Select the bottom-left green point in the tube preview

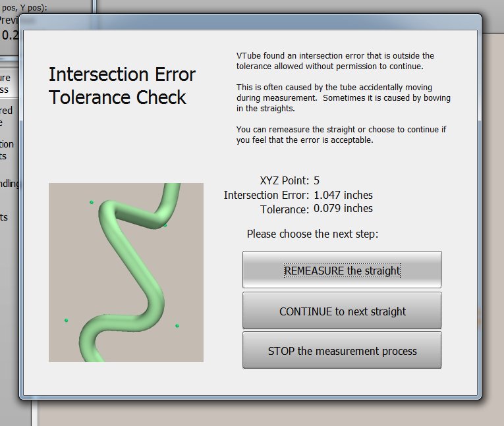tap(66, 320)
